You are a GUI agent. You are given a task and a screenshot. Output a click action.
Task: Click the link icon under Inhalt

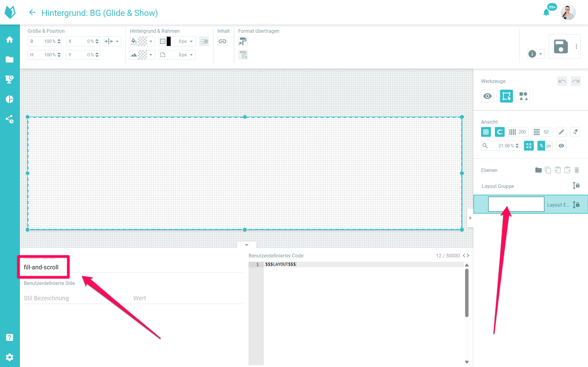[222, 41]
